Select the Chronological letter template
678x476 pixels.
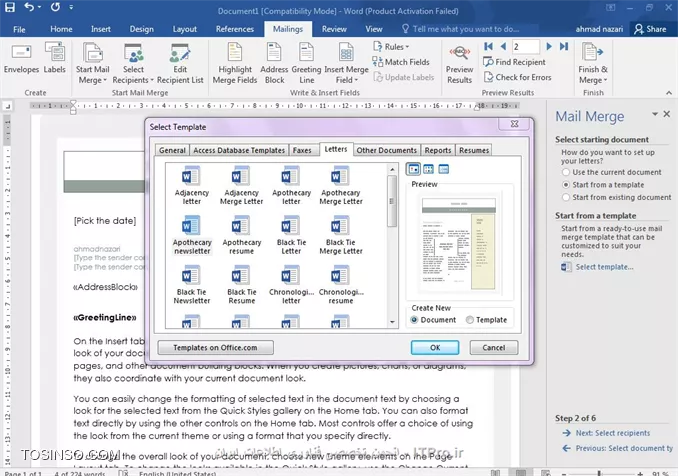291,285
